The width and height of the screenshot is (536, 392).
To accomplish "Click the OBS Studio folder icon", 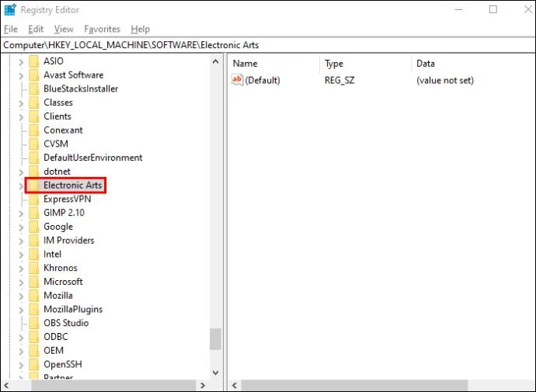I will point(34,323).
